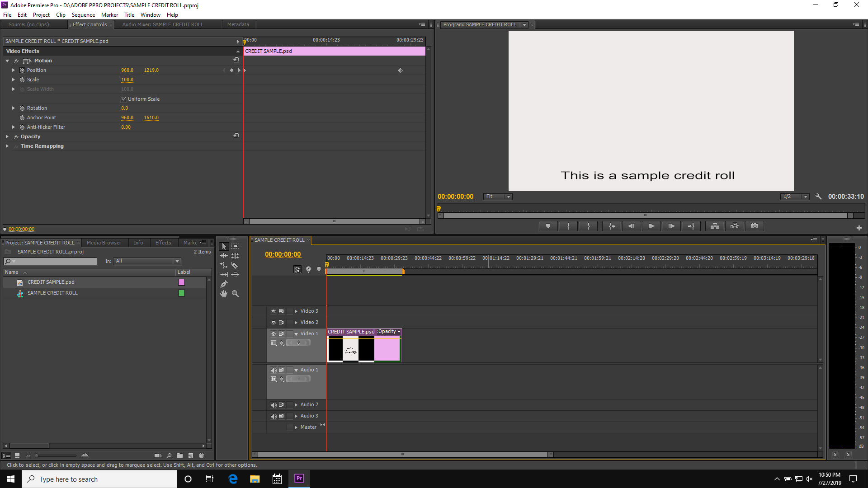Open the Fit zoom level dropdown
This screenshot has height=488, width=868.
(x=498, y=197)
